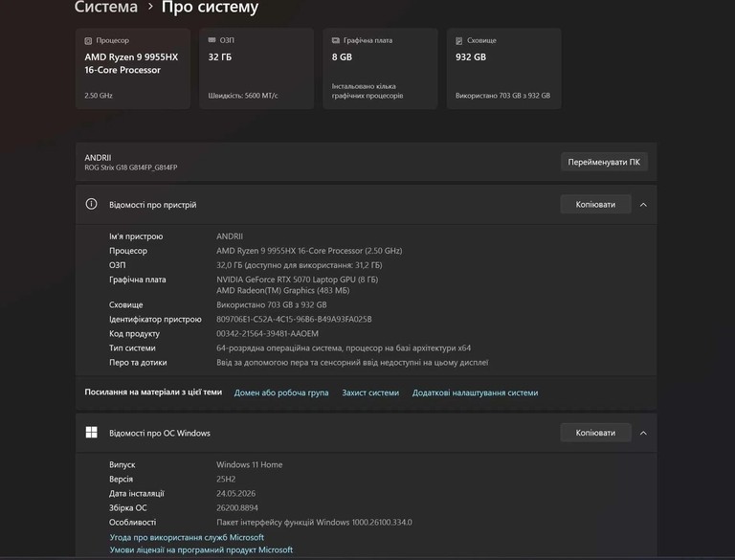
Task: Click install date 24.05.2026
Action: (235, 493)
